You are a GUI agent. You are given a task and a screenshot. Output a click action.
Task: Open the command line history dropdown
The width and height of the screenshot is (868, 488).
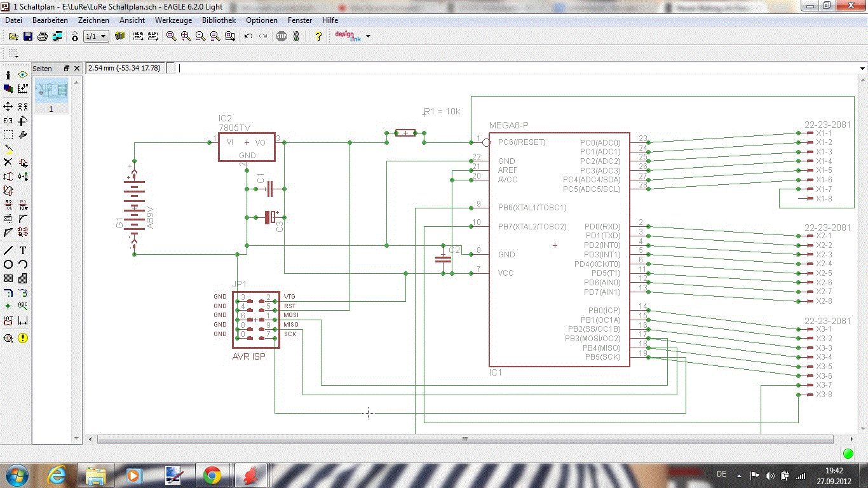[x=862, y=68]
